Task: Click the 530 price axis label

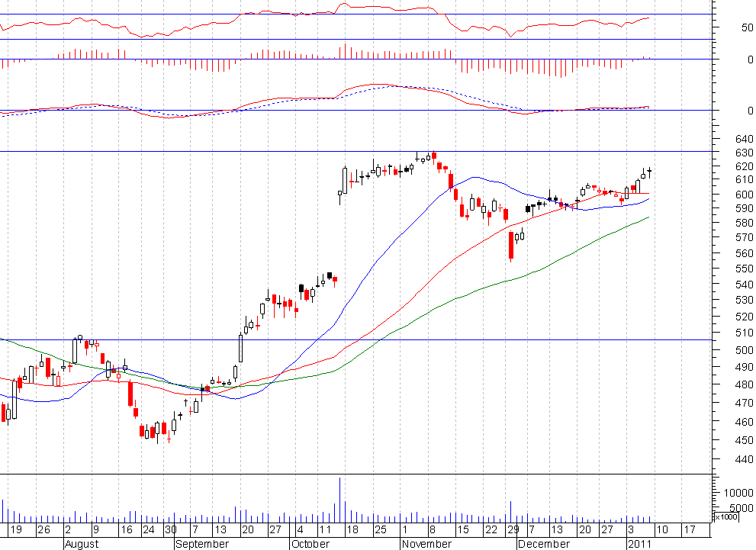Action: tap(744, 300)
